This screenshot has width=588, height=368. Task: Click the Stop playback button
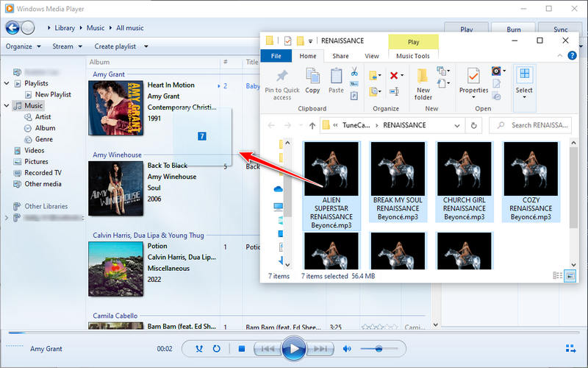pos(242,349)
